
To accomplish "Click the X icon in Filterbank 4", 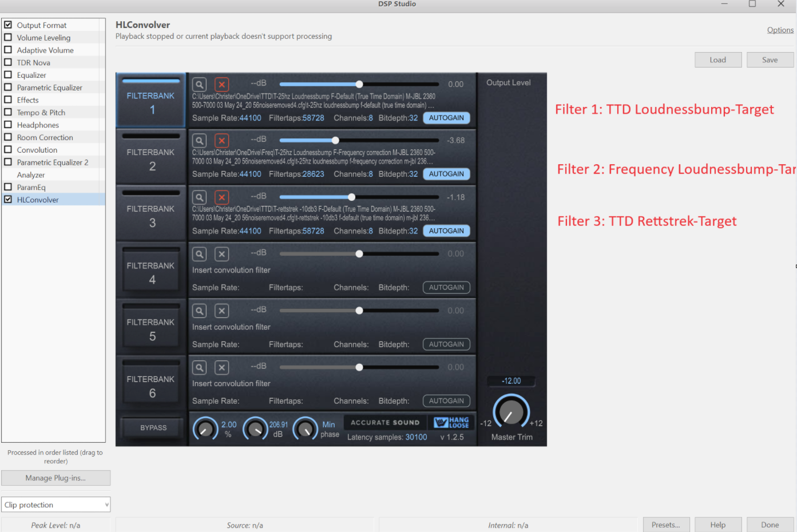I will (x=221, y=254).
